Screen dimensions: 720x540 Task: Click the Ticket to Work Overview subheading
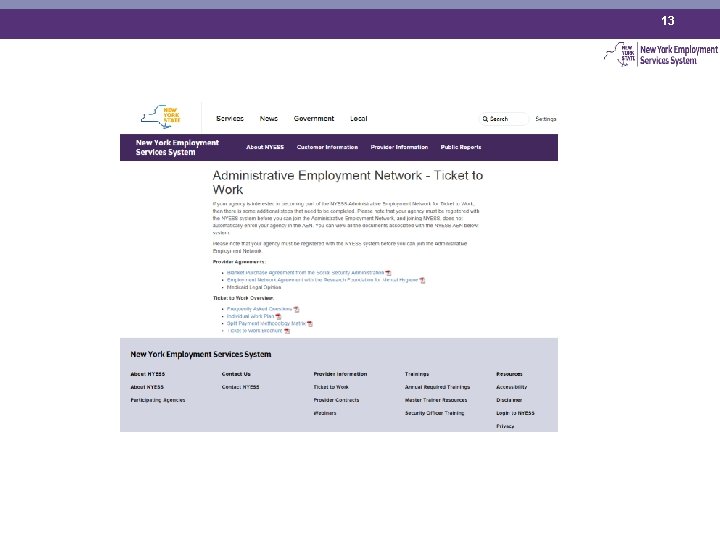pos(243,298)
